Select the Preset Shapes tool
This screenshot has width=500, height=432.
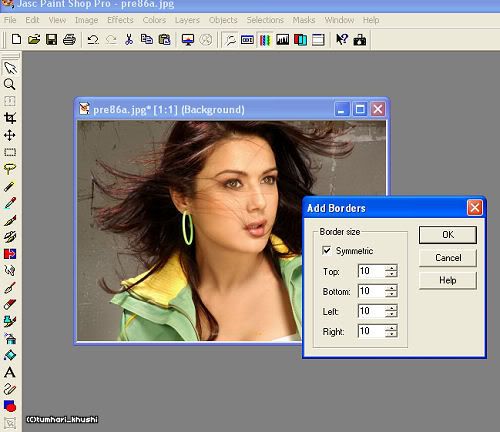[10, 406]
